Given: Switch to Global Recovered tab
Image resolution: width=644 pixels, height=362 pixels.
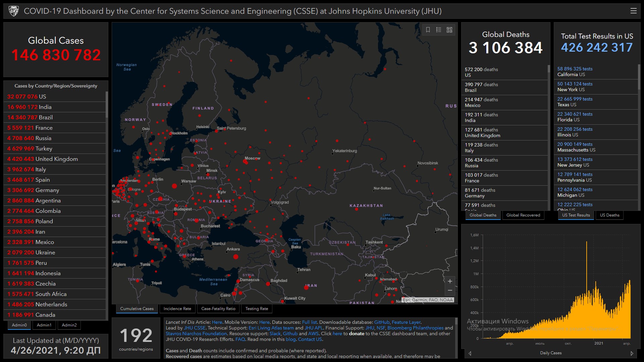Looking at the screenshot, I should pyautogui.click(x=523, y=215).
